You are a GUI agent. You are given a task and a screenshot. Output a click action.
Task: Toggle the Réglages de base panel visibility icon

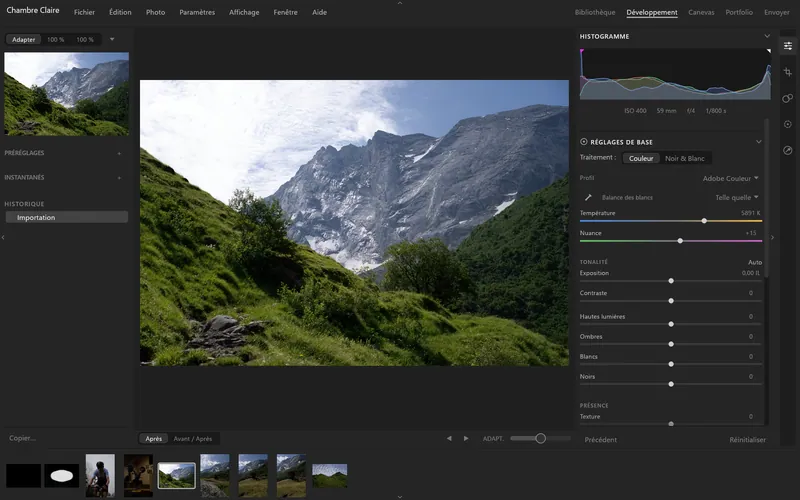[584, 142]
